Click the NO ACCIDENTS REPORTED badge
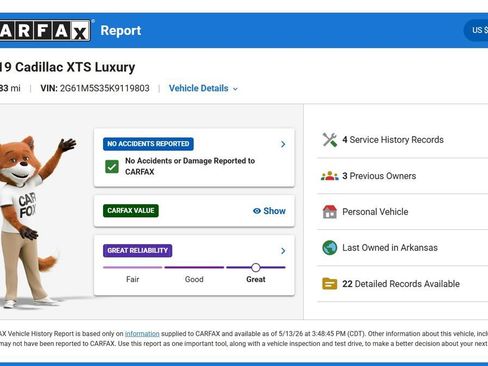 (x=148, y=144)
